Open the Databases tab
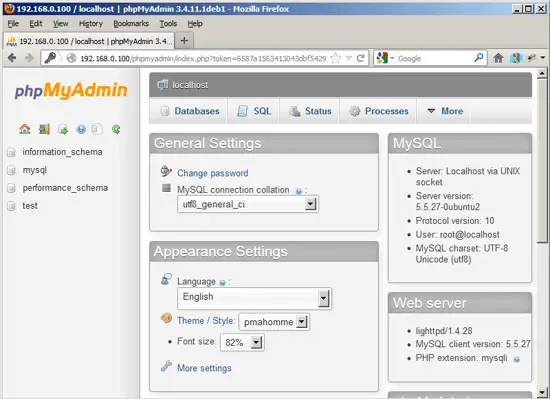The height and width of the screenshot is (399, 550). point(190,111)
